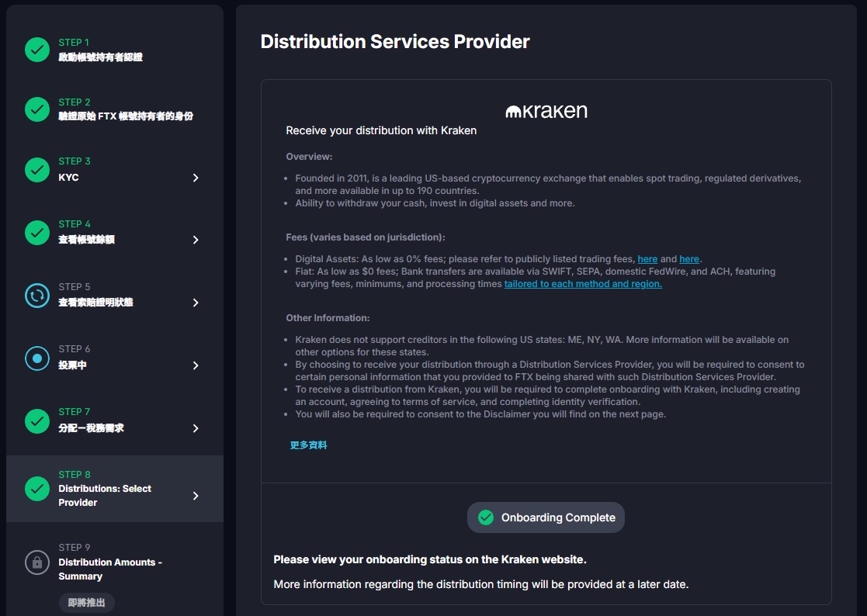Expand the Step 6 chevron arrow
Image resolution: width=867 pixels, height=616 pixels.
pyautogui.click(x=196, y=365)
